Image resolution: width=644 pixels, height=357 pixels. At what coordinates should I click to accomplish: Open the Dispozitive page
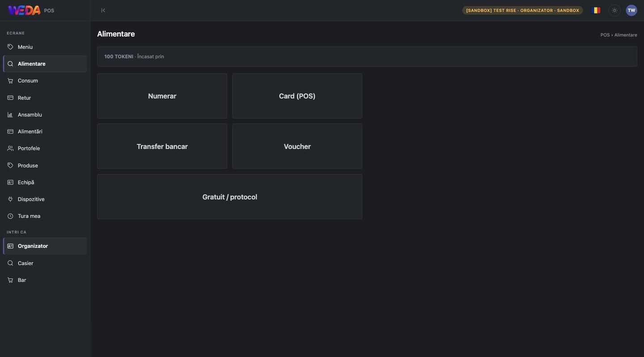point(45,199)
